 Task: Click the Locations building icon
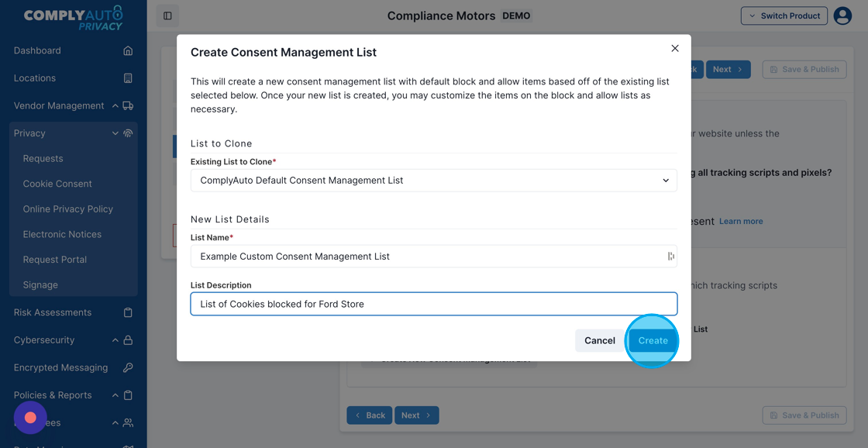(x=128, y=78)
